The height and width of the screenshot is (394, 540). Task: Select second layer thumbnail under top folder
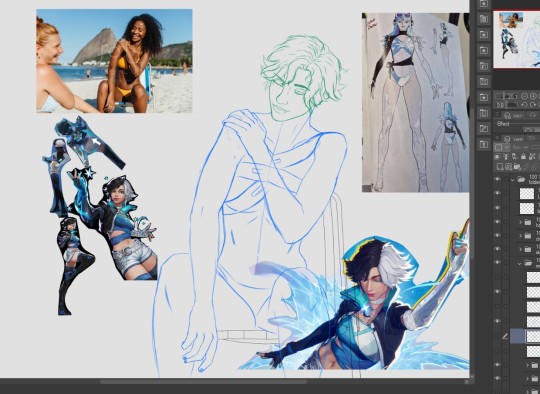coord(527,208)
